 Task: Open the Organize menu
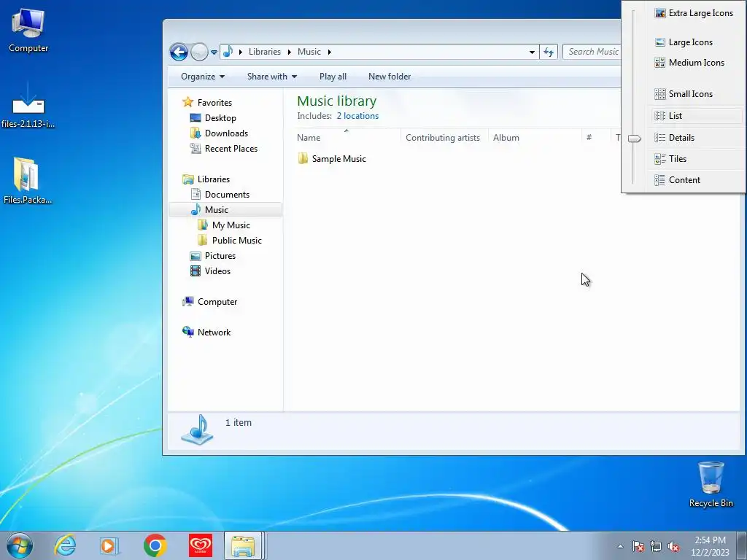click(203, 77)
